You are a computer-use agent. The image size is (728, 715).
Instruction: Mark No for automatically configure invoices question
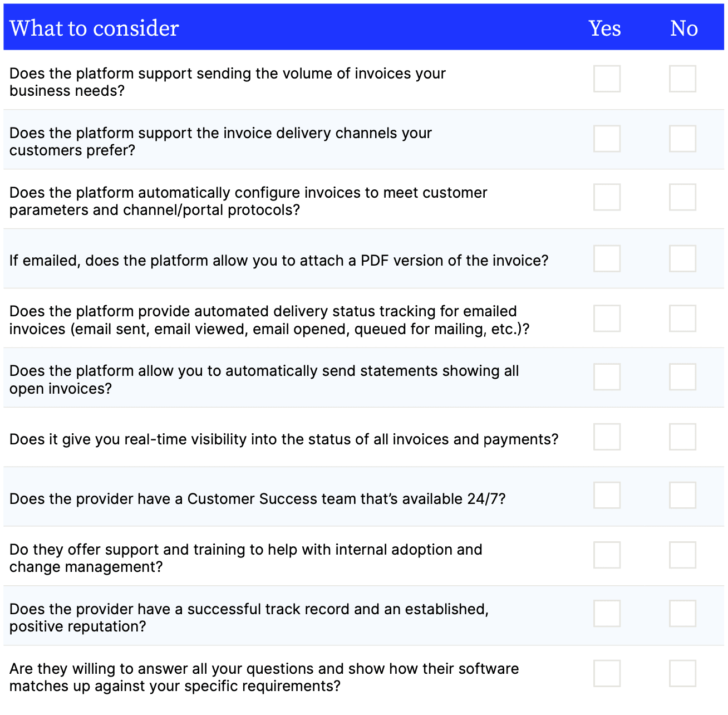coord(682,197)
